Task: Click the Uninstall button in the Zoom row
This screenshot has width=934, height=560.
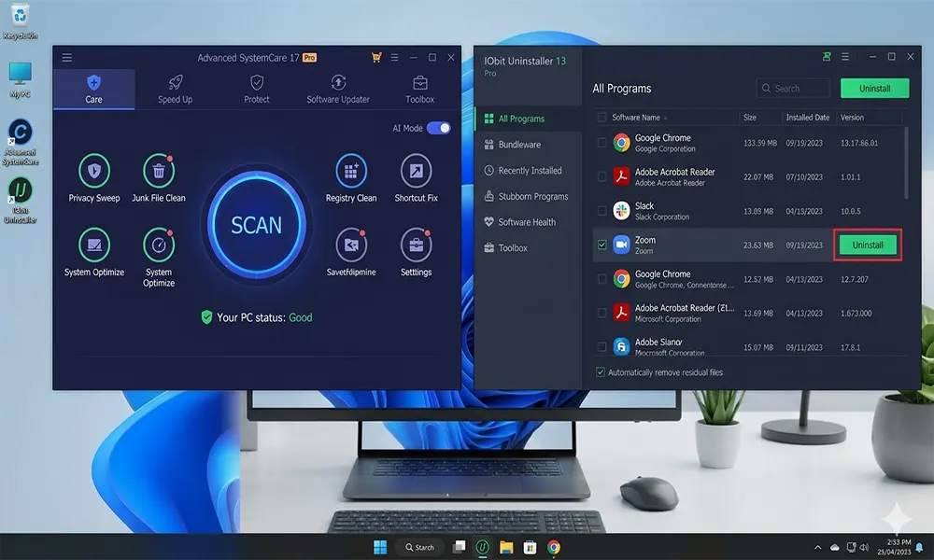Action: [868, 245]
